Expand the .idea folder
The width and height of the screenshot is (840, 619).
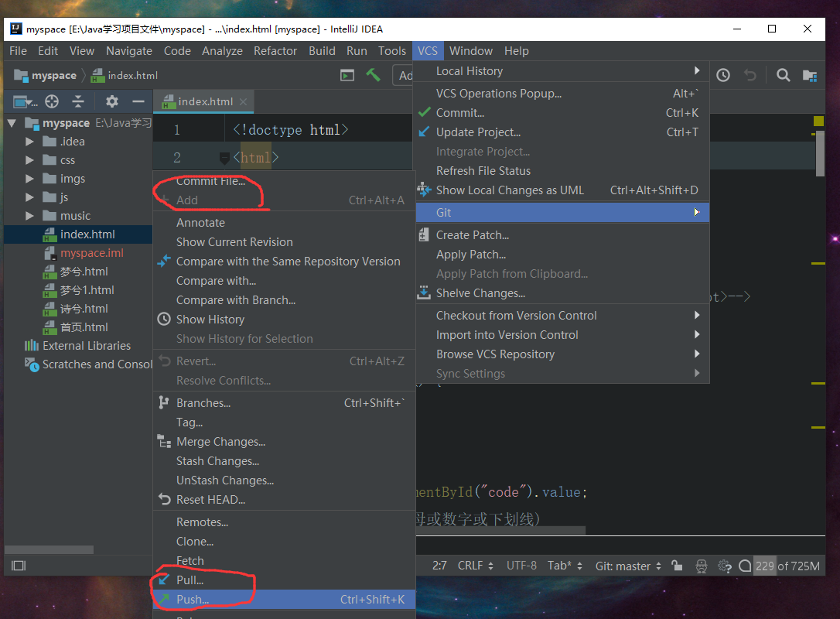coord(29,142)
